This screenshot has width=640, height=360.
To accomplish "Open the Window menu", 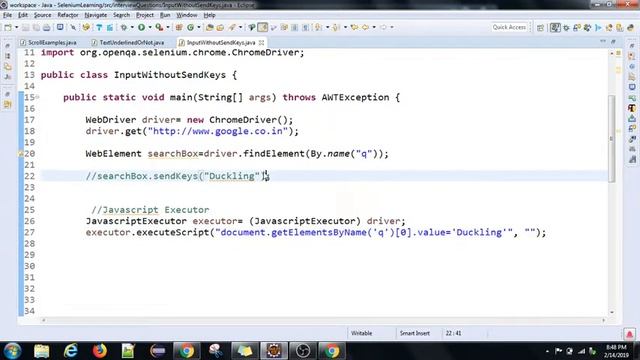I will click(x=187, y=15).
